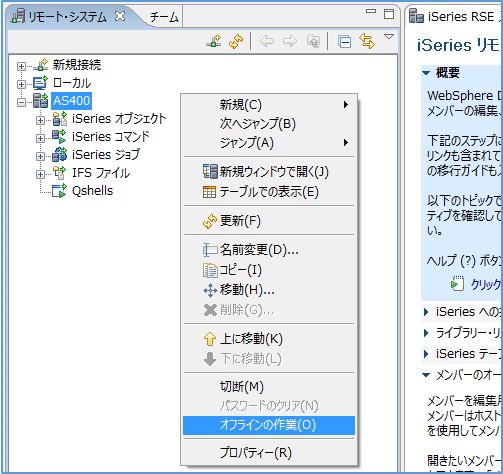Screen dimensions: 503x474
Task: Expand the 新規接続 tree node
Action: [x=21, y=66]
